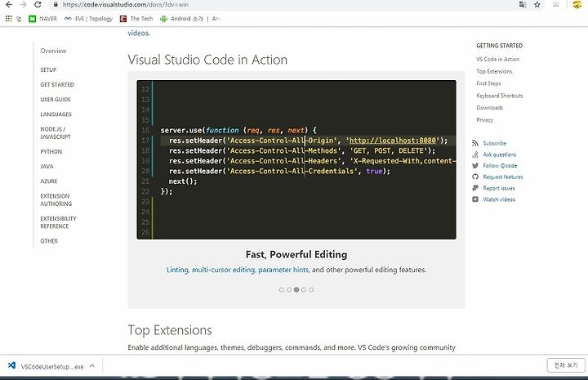
Task: Select first carousel dot
Action: coord(282,289)
